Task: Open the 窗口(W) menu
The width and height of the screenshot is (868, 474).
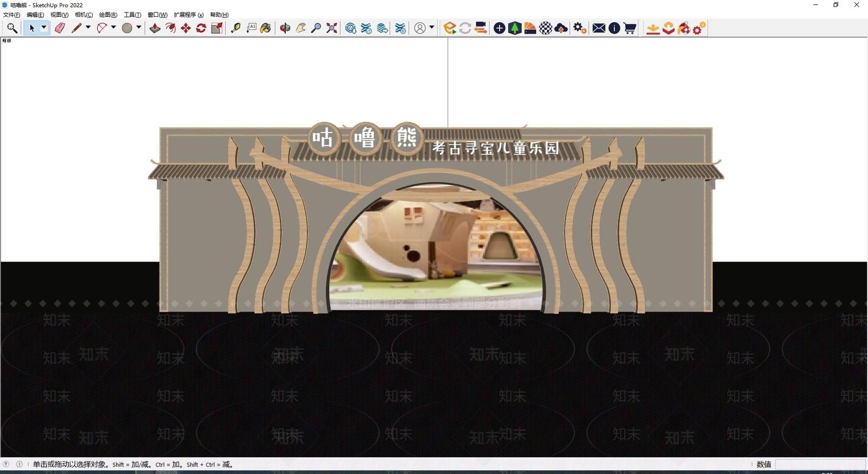Action: pyautogui.click(x=157, y=15)
